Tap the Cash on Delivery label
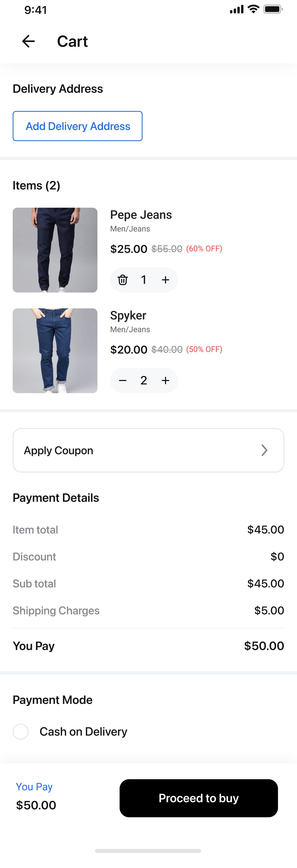Screen dimensions: 297x868 [83, 732]
